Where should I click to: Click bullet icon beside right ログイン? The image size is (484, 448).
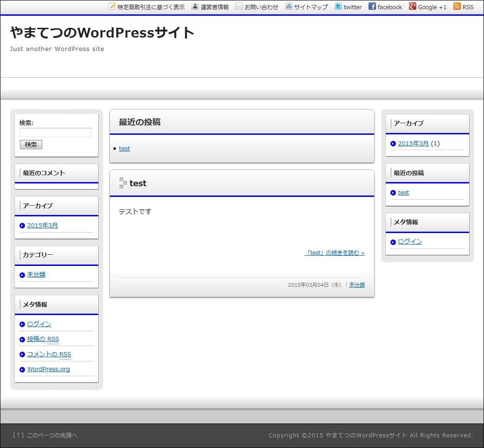point(393,242)
